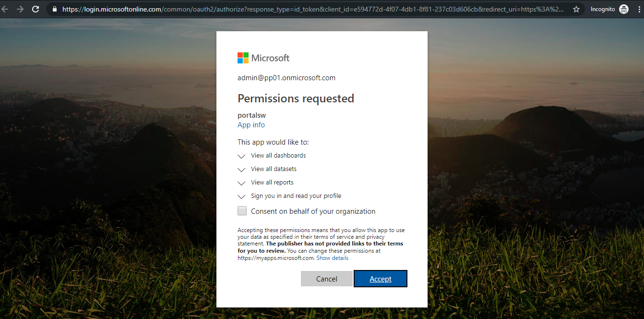Click the View all dashboards text
The image size is (644, 319).
point(278,156)
